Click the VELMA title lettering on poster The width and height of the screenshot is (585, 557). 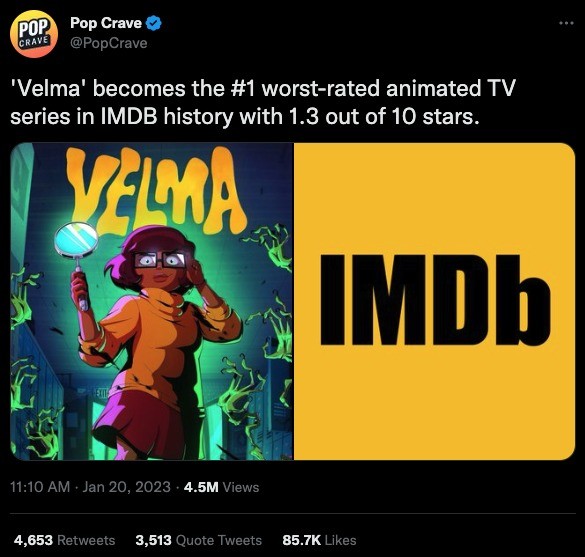tap(155, 190)
